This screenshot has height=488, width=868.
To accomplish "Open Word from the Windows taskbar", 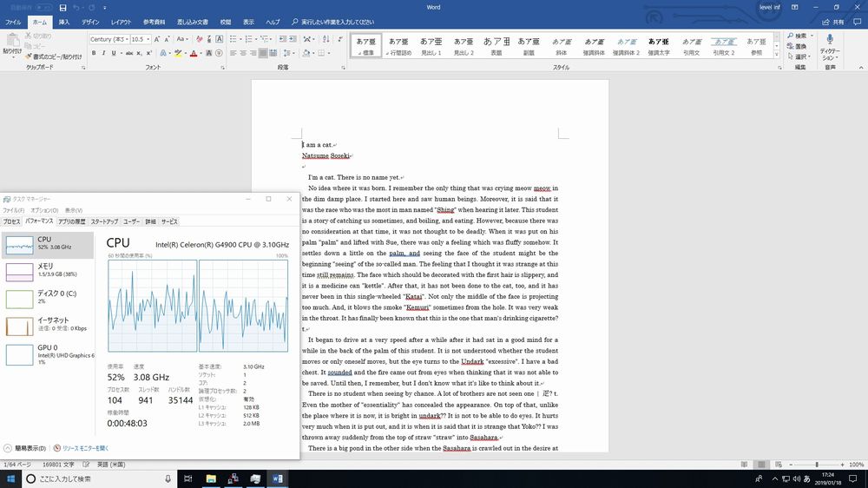I will point(279,478).
